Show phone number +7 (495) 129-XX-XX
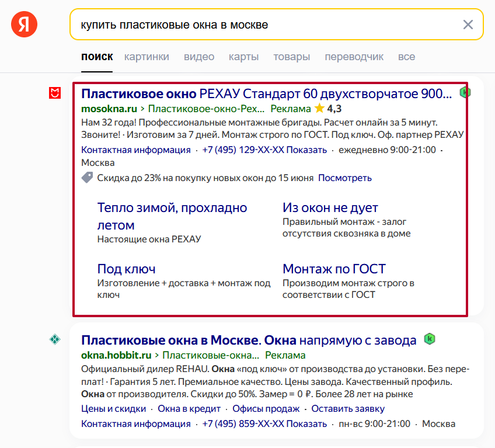The image size is (495, 448). pyautogui.click(x=264, y=150)
